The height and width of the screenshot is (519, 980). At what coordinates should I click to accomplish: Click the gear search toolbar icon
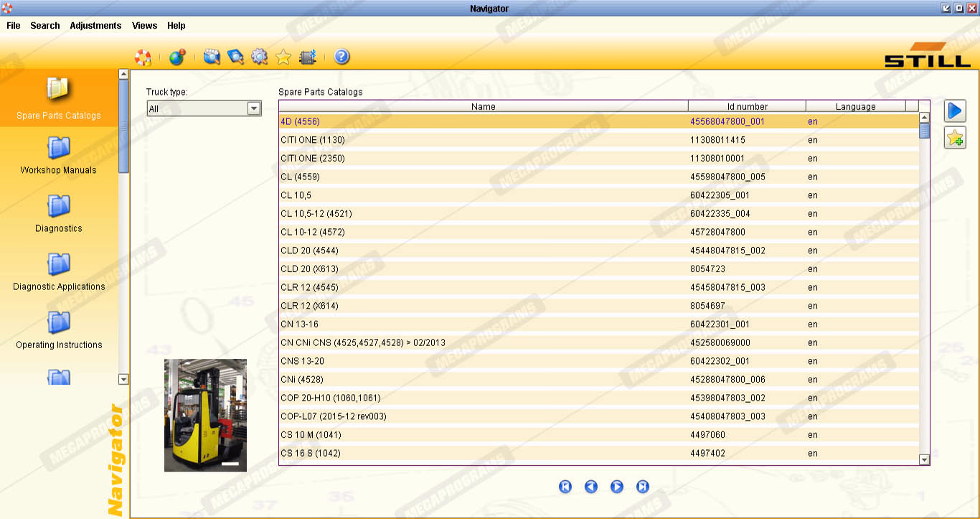pyautogui.click(x=259, y=57)
